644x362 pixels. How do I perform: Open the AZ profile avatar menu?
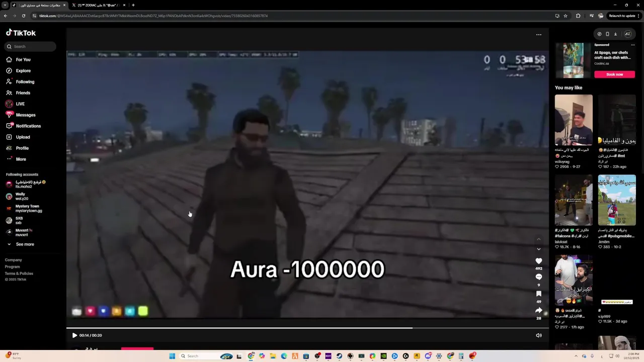coord(627,34)
